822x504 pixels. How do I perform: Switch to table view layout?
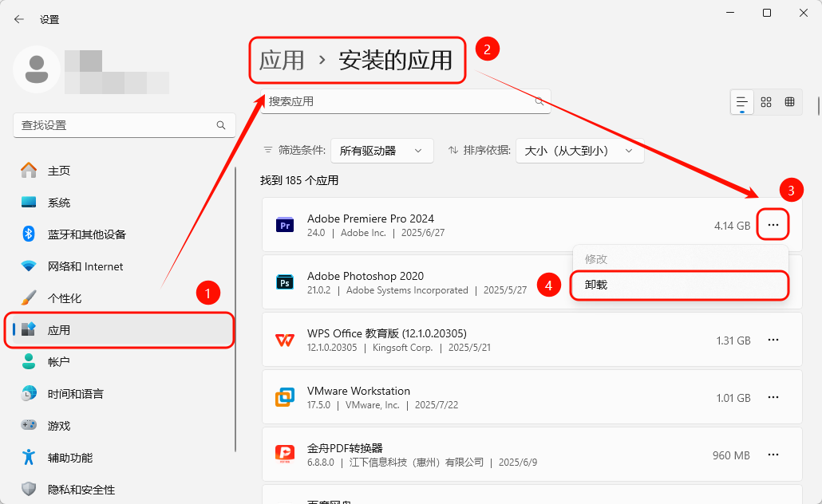[789, 102]
